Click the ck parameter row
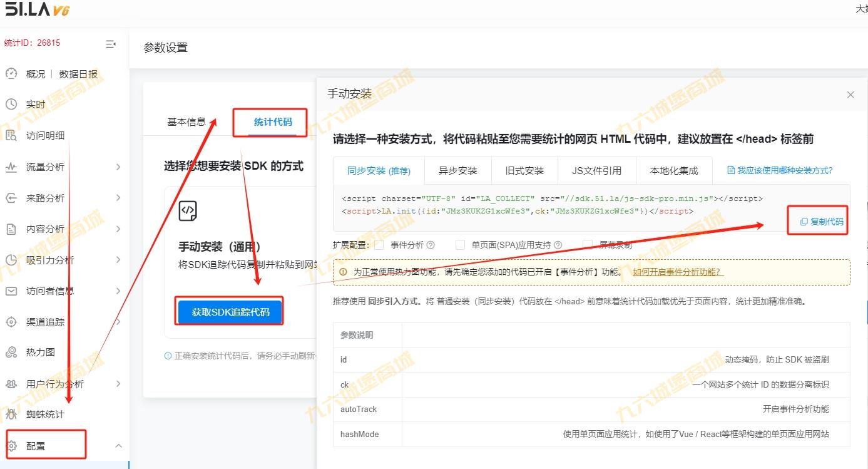This screenshot has height=469, width=868. click(x=591, y=384)
